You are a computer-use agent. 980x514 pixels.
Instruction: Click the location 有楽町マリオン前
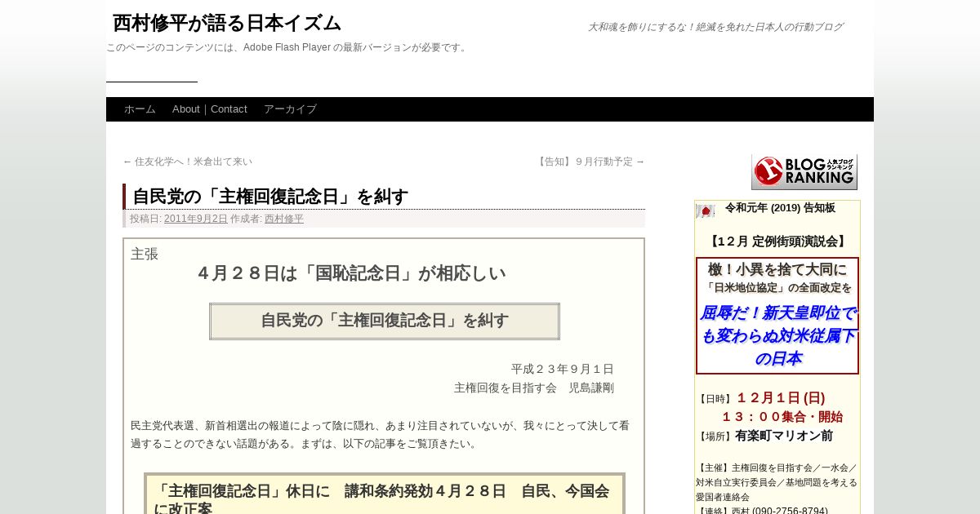point(784,436)
